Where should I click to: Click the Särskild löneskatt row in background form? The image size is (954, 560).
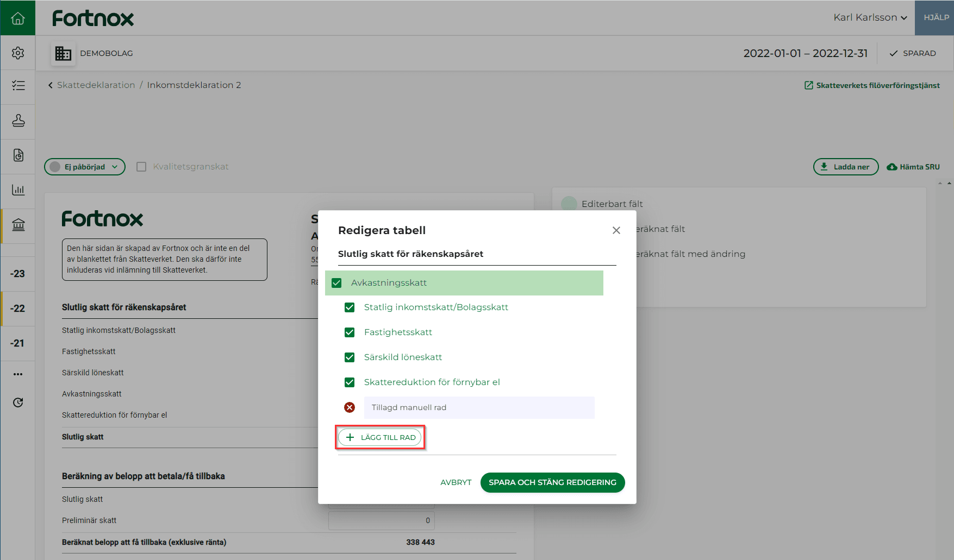(93, 373)
